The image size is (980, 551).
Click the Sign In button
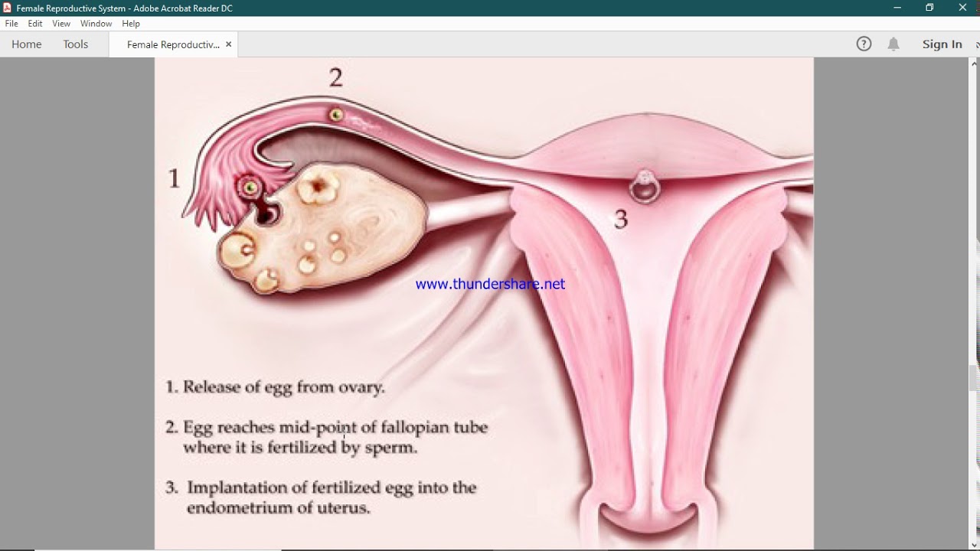click(942, 44)
